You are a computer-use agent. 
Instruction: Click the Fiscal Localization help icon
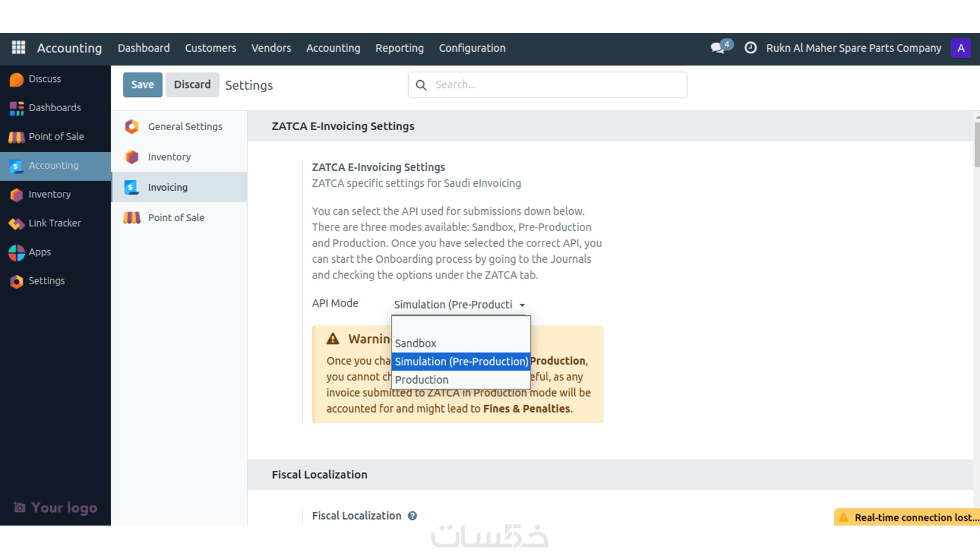click(412, 516)
